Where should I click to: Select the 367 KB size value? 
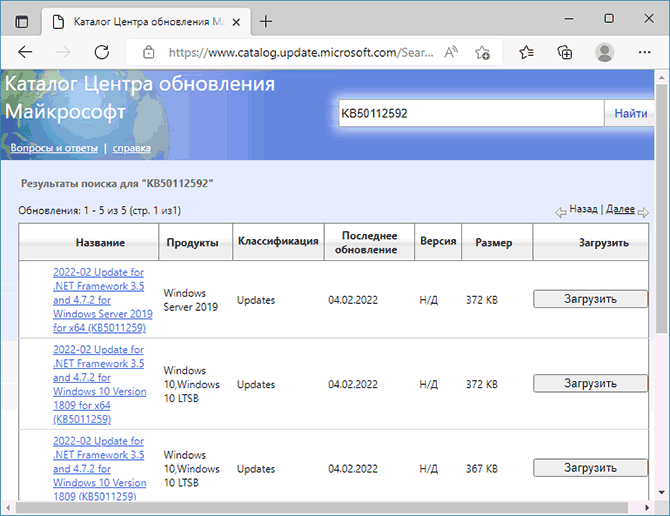click(x=482, y=469)
